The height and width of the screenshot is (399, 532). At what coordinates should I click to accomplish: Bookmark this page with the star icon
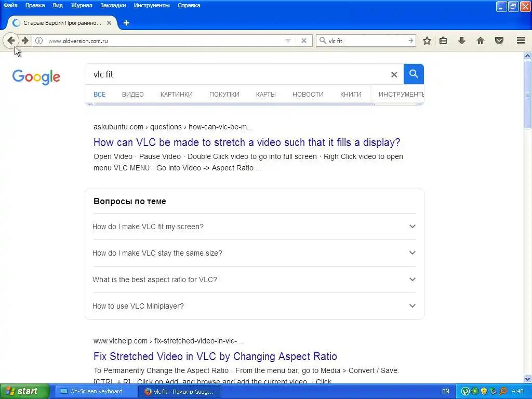427,41
